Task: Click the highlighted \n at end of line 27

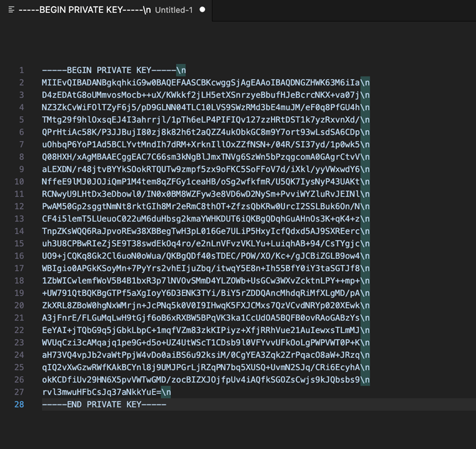Action: (x=166, y=392)
